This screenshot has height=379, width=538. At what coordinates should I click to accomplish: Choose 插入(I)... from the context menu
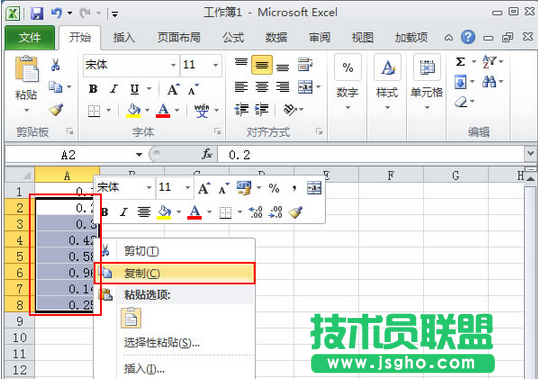175,369
